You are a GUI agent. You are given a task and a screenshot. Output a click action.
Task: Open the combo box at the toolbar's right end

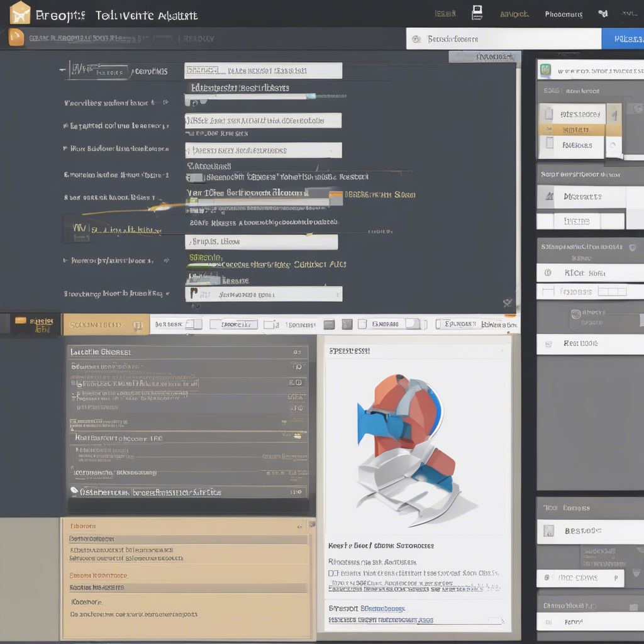(464, 323)
